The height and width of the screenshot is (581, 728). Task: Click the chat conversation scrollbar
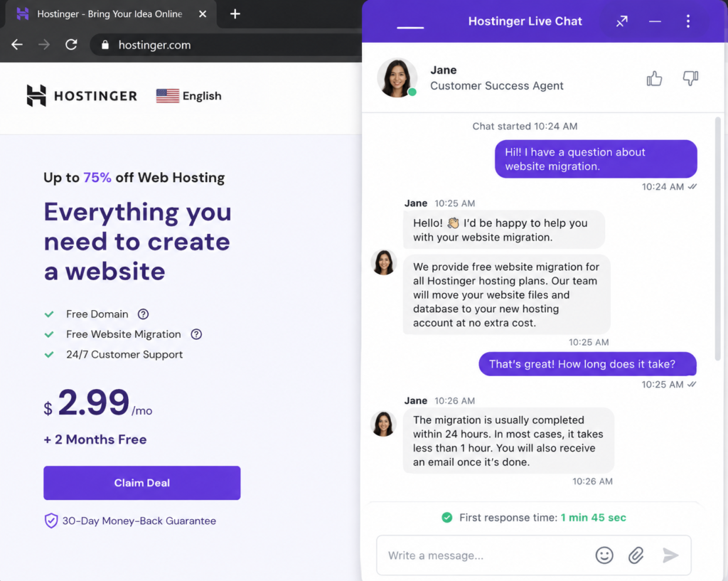tap(718, 239)
